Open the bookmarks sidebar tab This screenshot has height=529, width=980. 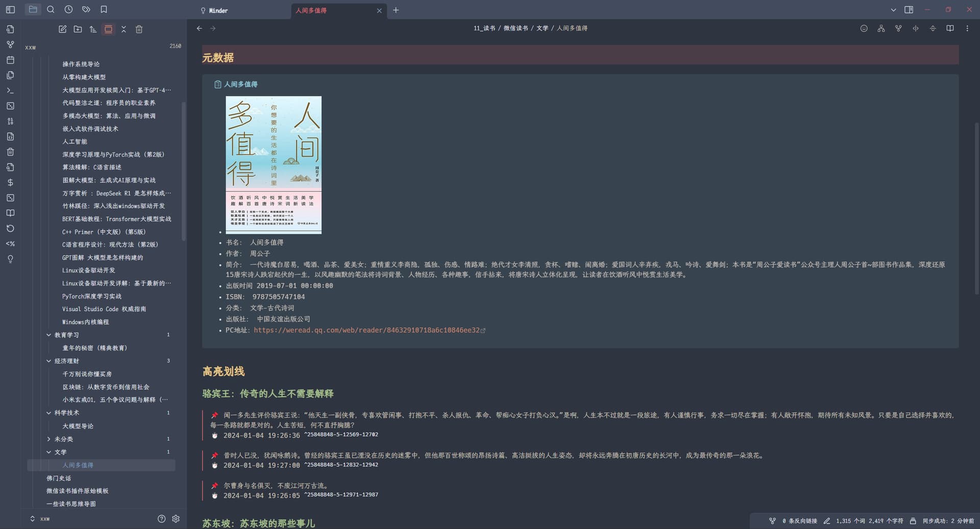(x=104, y=9)
